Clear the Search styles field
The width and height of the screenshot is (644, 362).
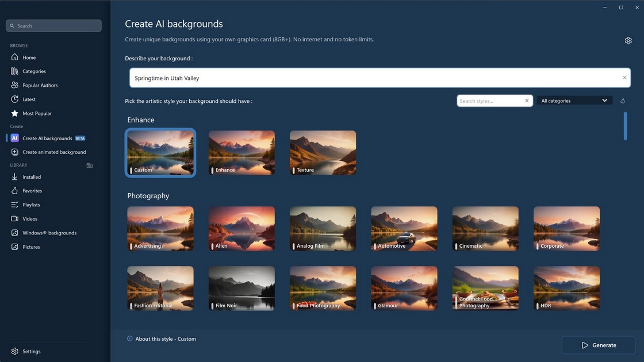(x=527, y=101)
